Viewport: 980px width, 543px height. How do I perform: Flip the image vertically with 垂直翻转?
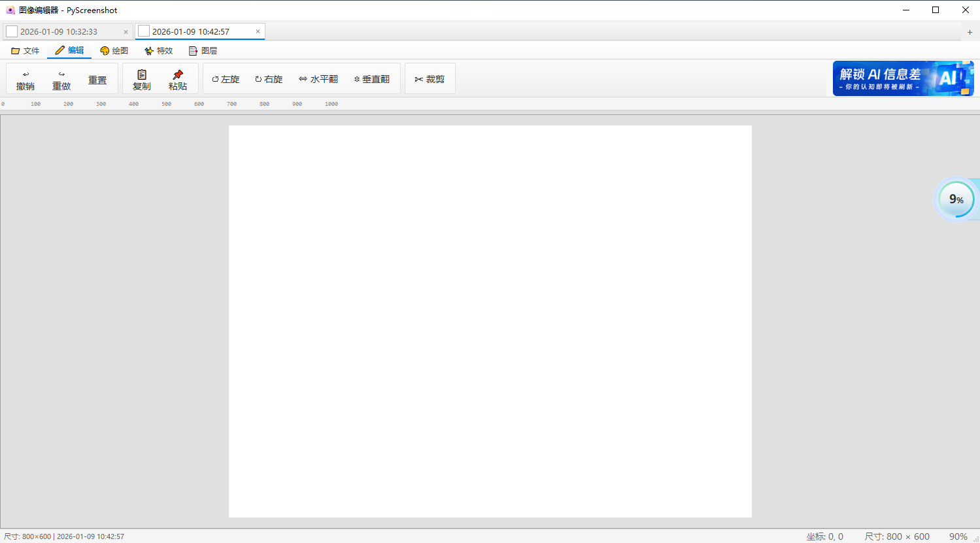pos(372,78)
